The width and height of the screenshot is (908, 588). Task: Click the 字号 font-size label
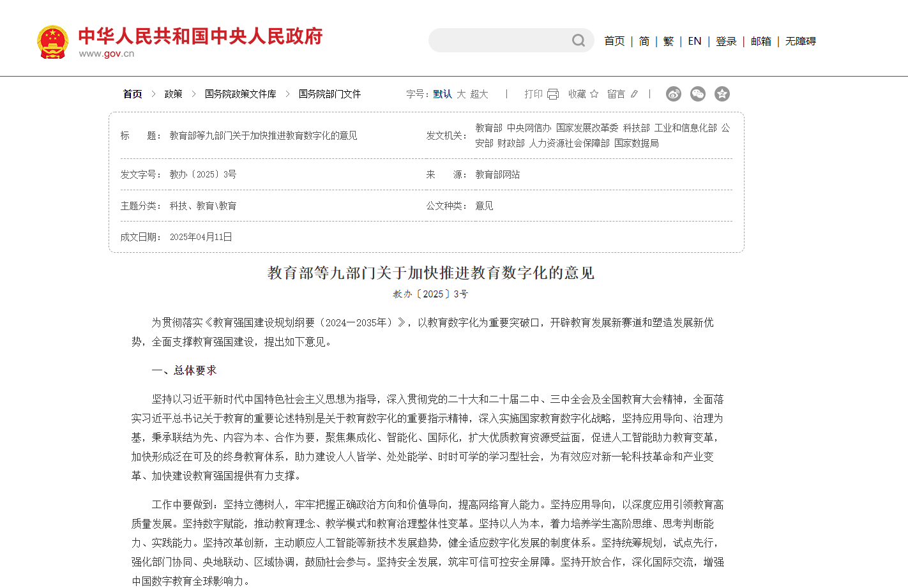pyautogui.click(x=418, y=94)
